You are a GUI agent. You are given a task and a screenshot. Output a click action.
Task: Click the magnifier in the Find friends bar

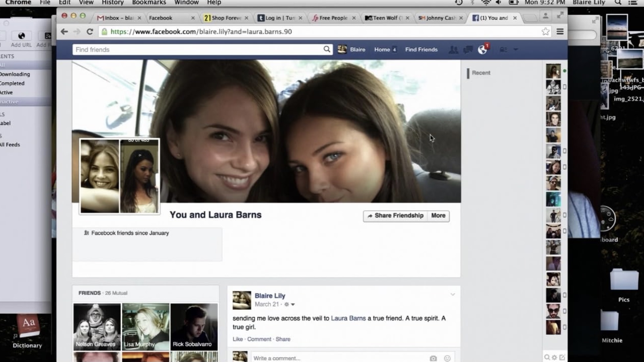327,49
